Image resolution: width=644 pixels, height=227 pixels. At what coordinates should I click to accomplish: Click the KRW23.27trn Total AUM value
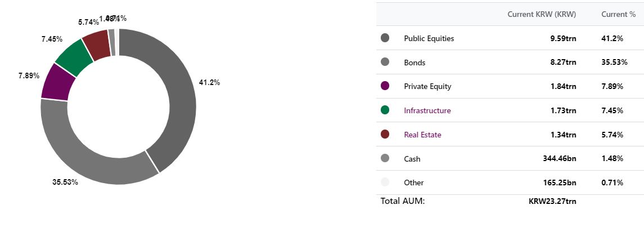coord(552,202)
